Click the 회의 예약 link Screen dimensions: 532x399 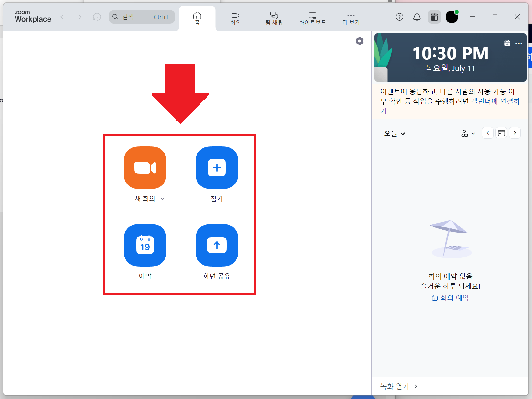(453, 298)
